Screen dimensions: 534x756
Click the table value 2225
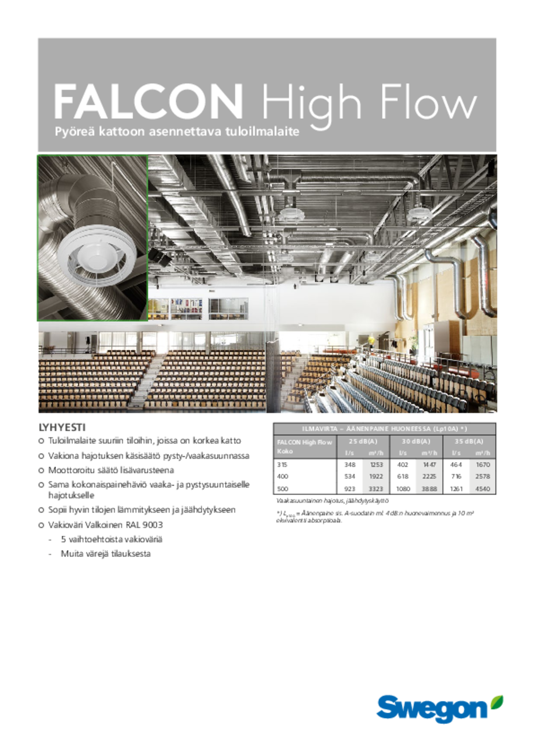coord(429,477)
